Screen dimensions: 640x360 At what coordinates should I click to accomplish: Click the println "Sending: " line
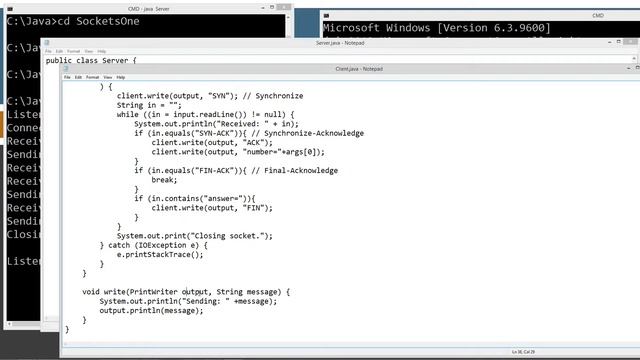click(x=188, y=301)
